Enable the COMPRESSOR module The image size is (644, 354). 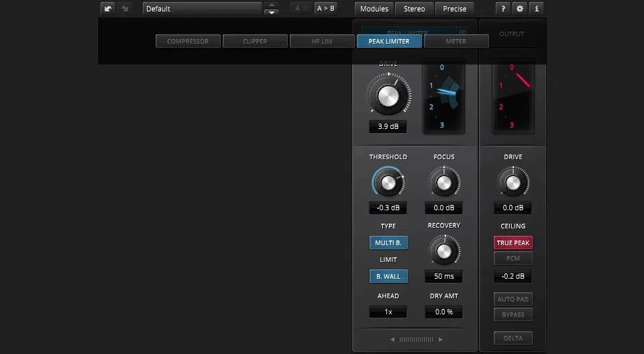pyautogui.click(x=188, y=41)
